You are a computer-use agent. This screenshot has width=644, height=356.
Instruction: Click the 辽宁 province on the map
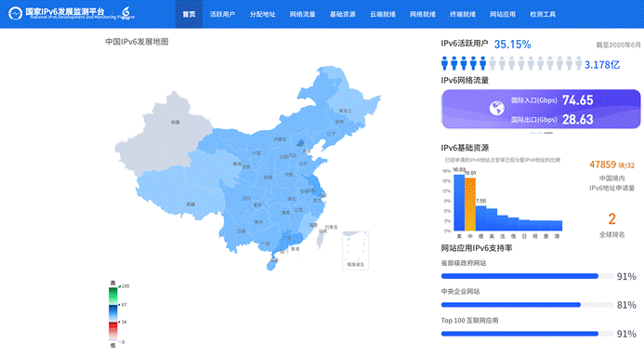point(331,134)
